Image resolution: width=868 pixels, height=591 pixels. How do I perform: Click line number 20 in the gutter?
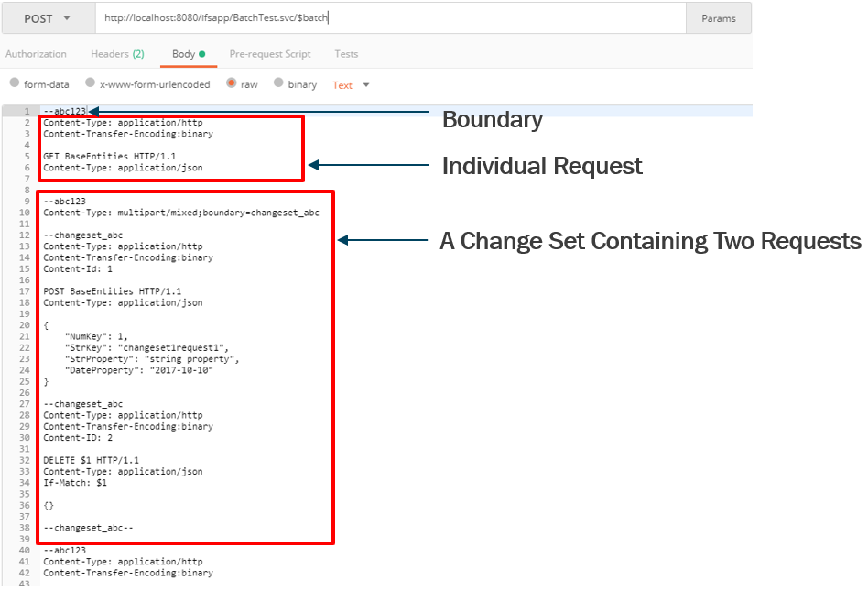[x=27, y=325]
